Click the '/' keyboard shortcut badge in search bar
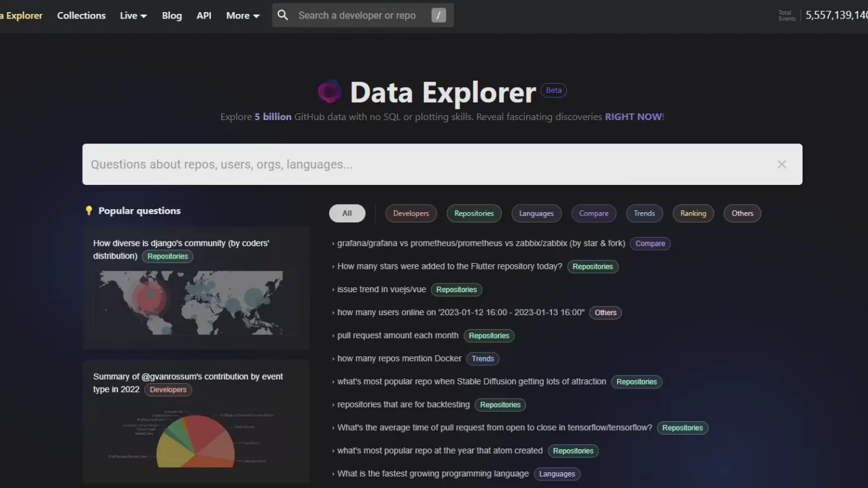 coord(438,15)
